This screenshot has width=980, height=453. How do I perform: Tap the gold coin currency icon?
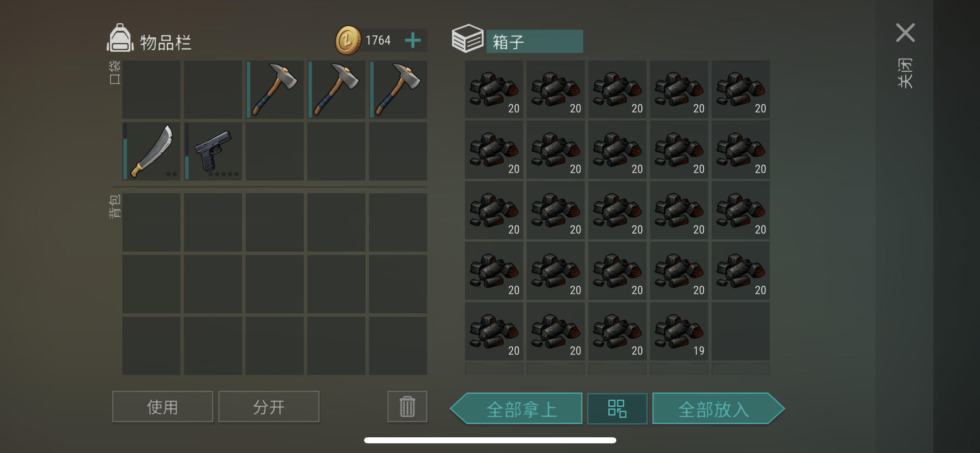[348, 40]
